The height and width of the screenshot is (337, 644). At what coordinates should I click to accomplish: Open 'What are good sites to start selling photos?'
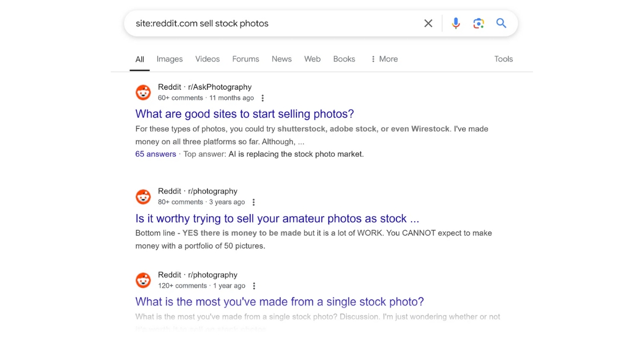tap(245, 114)
